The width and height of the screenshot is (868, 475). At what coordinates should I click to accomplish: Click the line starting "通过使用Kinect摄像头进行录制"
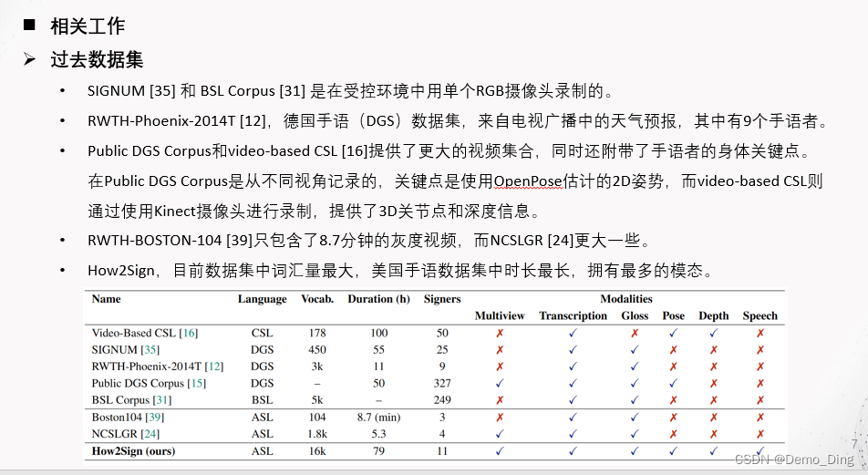click(314, 211)
